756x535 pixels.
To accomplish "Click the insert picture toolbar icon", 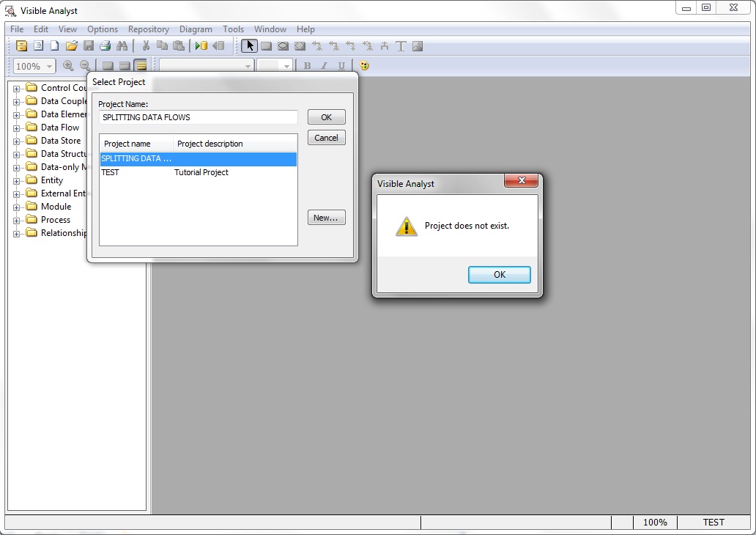I will pyautogui.click(x=418, y=46).
